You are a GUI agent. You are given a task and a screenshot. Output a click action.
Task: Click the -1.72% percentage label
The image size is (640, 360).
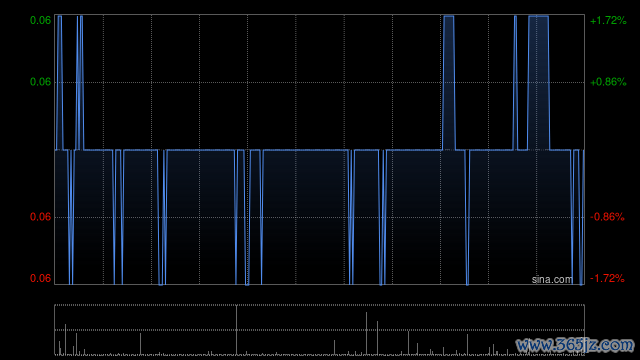pos(607,278)
